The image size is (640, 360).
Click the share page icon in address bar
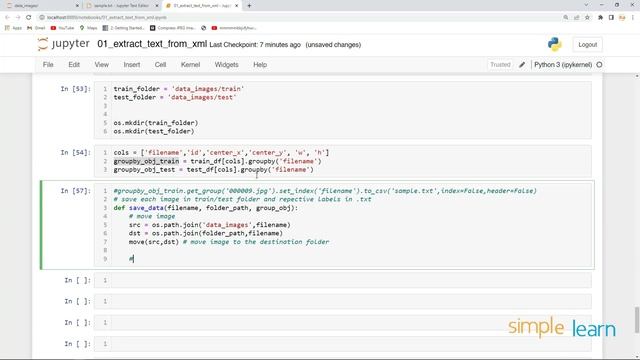pos(577,18)
